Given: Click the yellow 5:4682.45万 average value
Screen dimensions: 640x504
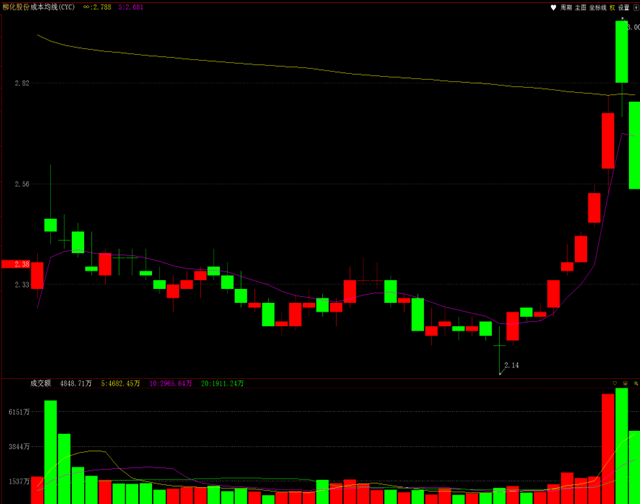Looking at the screenshot, I should coord(120,383).
